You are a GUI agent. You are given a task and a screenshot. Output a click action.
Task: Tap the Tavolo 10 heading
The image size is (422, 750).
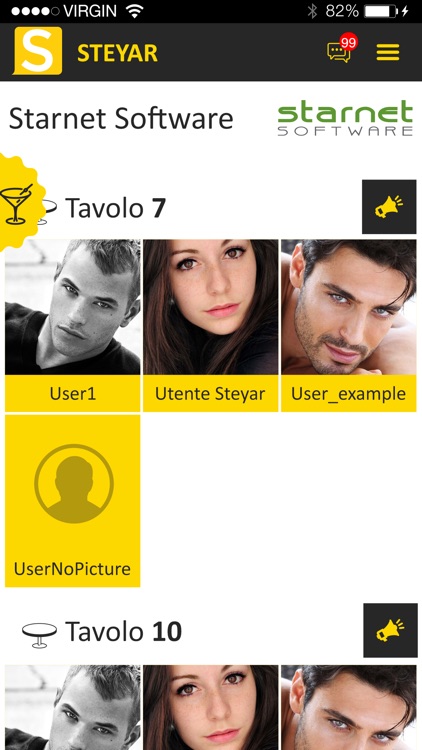(x=123, y=632)
